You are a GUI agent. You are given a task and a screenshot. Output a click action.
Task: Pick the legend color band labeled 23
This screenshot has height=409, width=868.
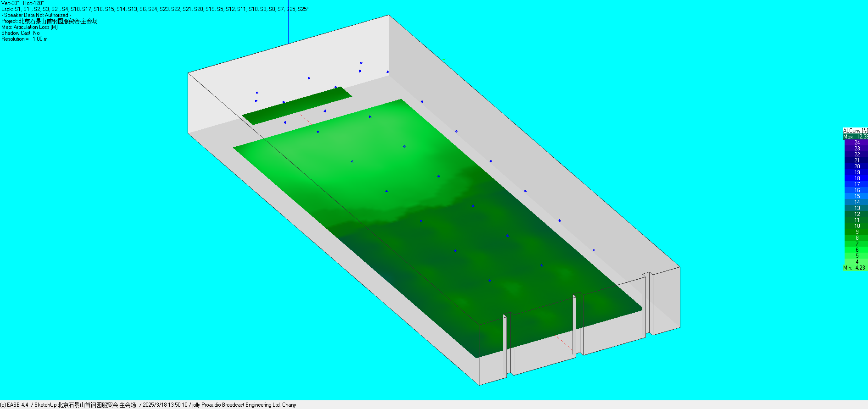point(856,149)
